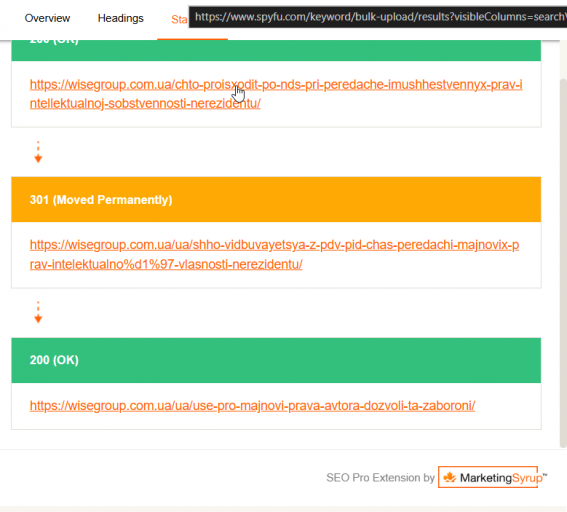Image resolution: width=567 pixels, height=512 pixels.
Task: Open the chto-proisxodit-po-nds wisegroup link
Action: coord(276,94)
